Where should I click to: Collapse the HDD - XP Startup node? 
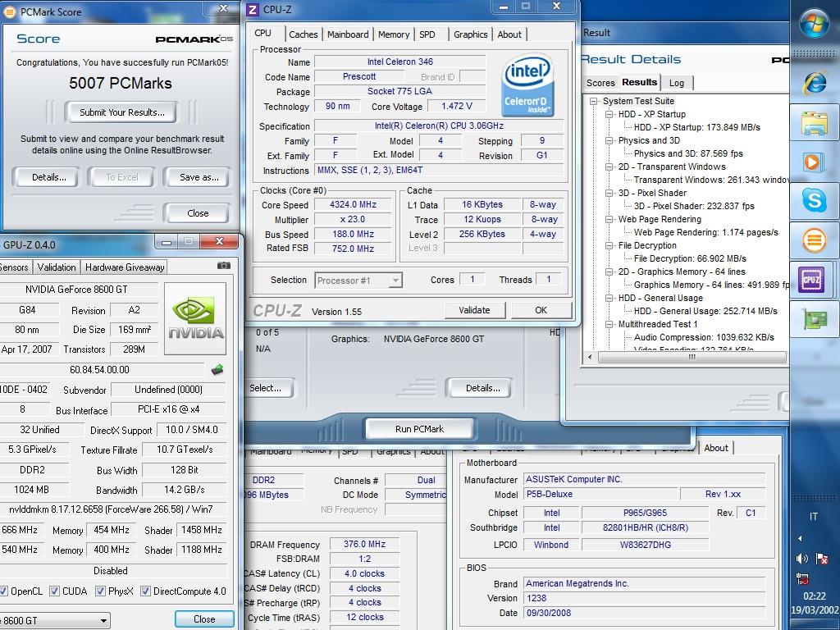609,114
